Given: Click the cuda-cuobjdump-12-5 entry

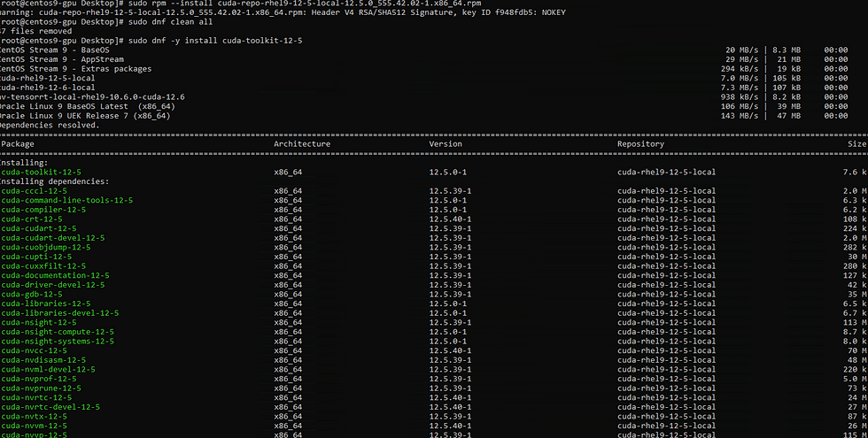Looking at the screenshot, I should coord(46,247).
